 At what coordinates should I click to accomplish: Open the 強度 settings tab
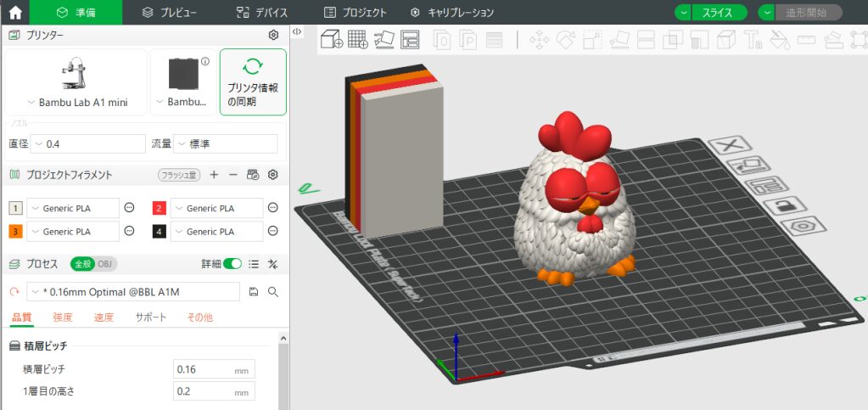click(x=63, y=317)
